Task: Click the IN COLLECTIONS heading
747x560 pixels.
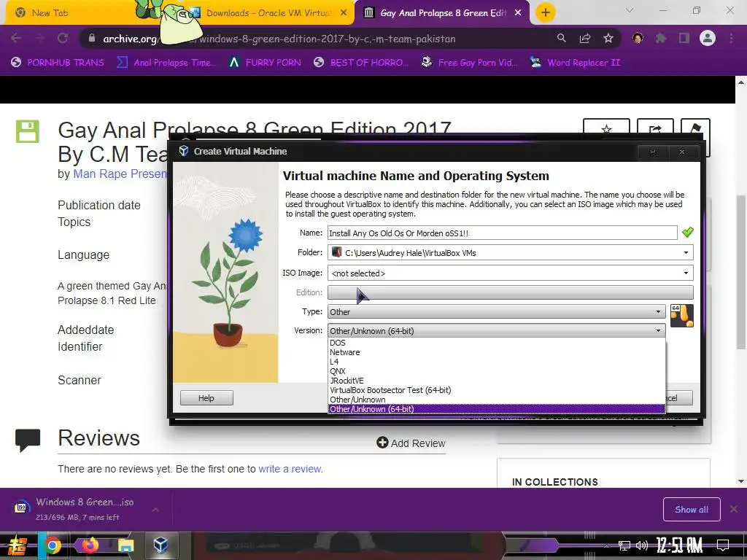Action: point(555,482)
